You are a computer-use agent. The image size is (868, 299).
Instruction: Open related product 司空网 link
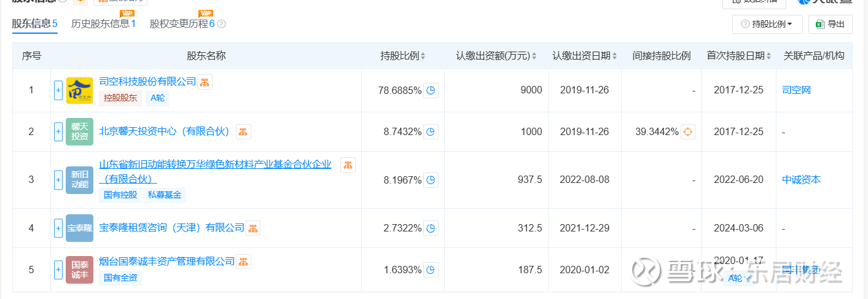(796, 90)
